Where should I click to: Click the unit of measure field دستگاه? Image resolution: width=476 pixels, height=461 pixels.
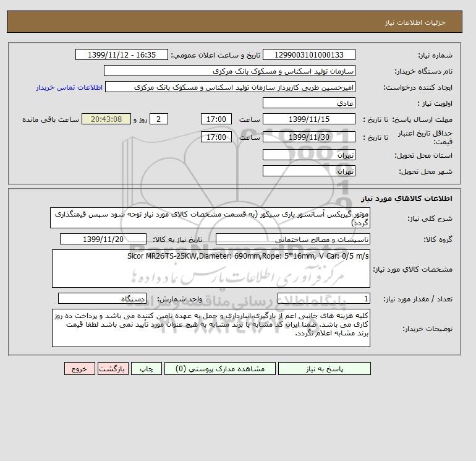tap(102, 299)
